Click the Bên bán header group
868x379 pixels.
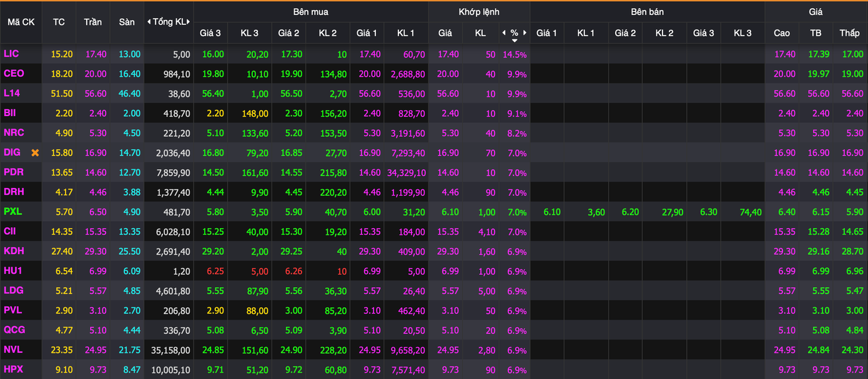(x=647, y=12)
